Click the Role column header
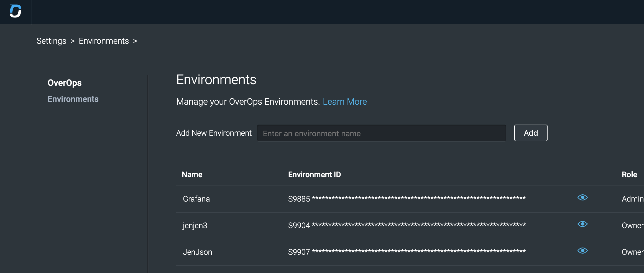This screenshot has width=644, height=273. coord(629,174)
